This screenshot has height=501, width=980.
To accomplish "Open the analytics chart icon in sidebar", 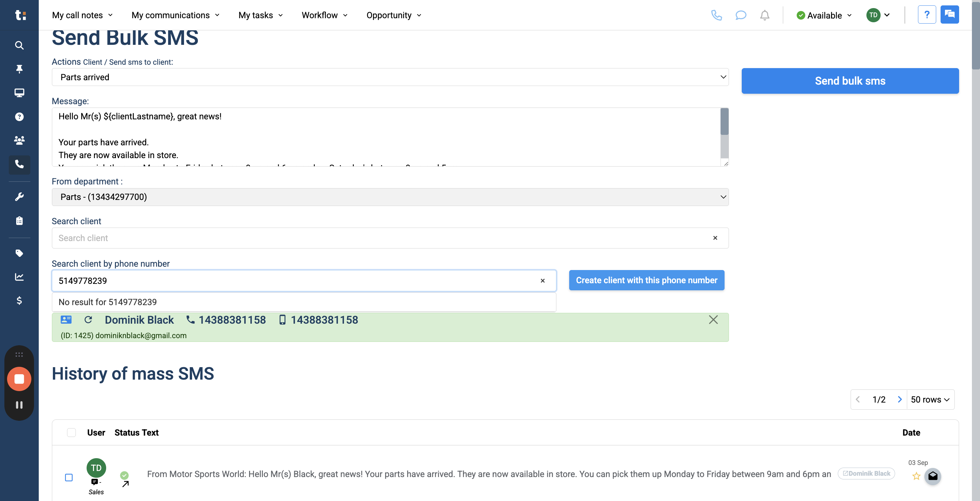I will tap(19, 277).
